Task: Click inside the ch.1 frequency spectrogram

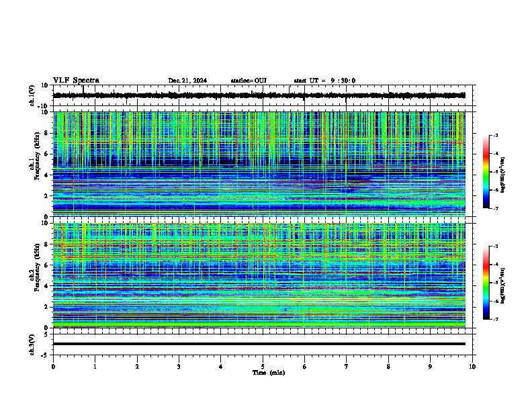Action: click(x=259, y=164)
